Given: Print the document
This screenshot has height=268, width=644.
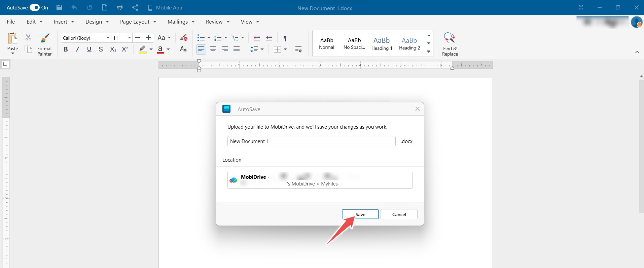Looking at the screenshot, I should point(120,7).
